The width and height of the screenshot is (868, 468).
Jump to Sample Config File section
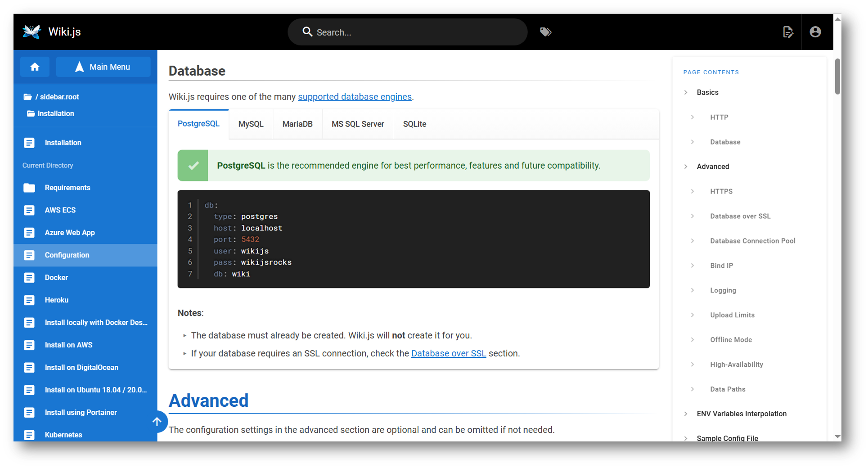[x=727, y=438]
